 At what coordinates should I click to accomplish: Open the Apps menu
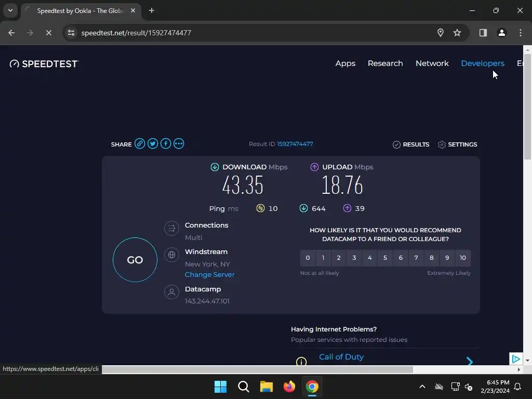345,63
